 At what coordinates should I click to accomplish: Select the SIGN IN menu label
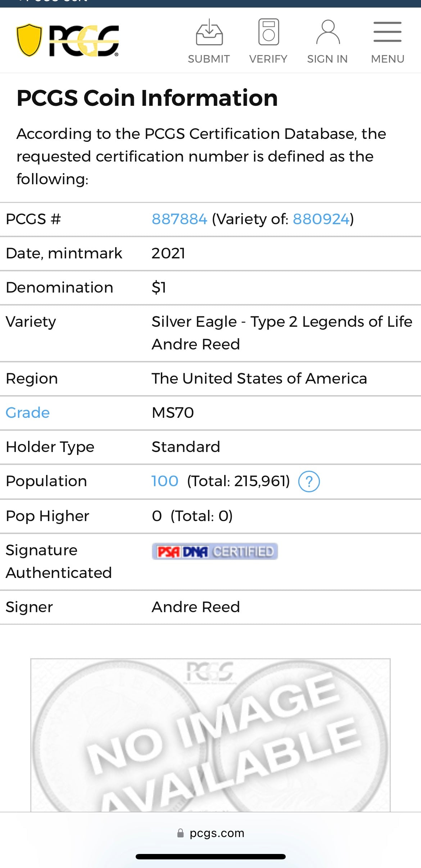coord(327,58)
